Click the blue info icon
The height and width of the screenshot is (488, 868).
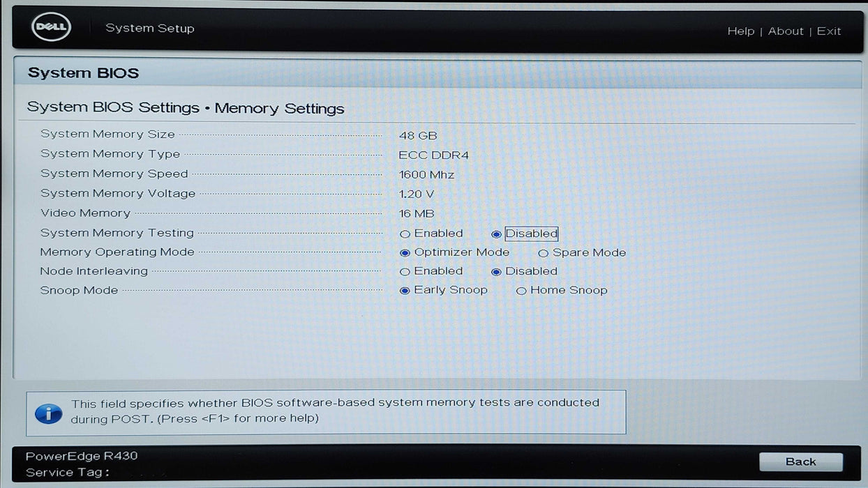point(48,412)
